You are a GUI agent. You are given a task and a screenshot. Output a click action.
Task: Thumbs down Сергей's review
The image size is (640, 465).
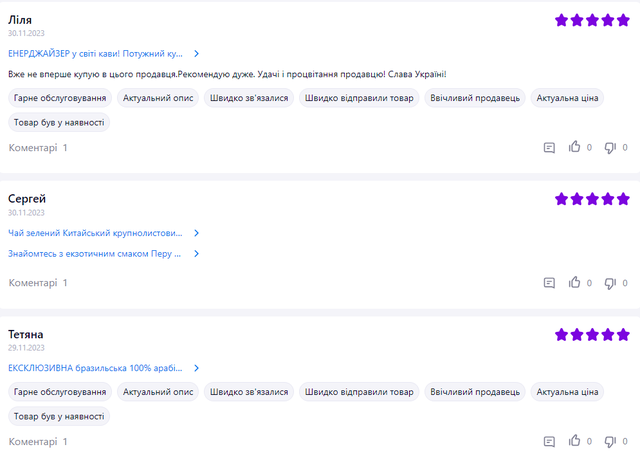click(x=610, y=283)
